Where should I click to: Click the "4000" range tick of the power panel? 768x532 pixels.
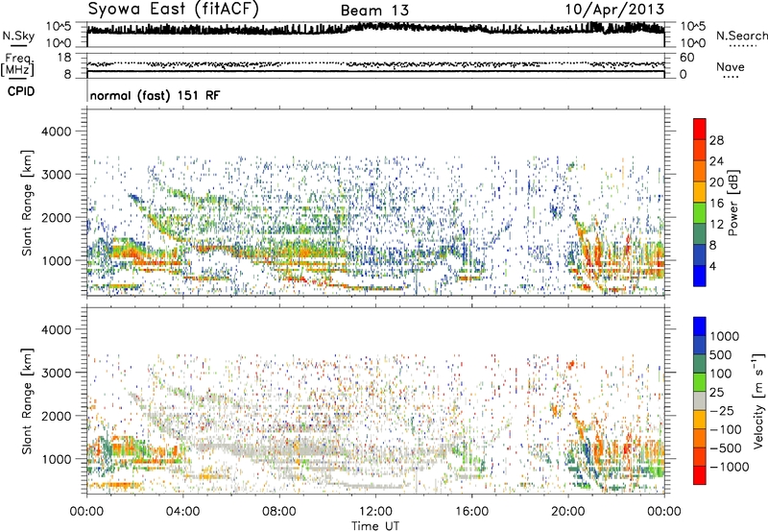[56, 132]
